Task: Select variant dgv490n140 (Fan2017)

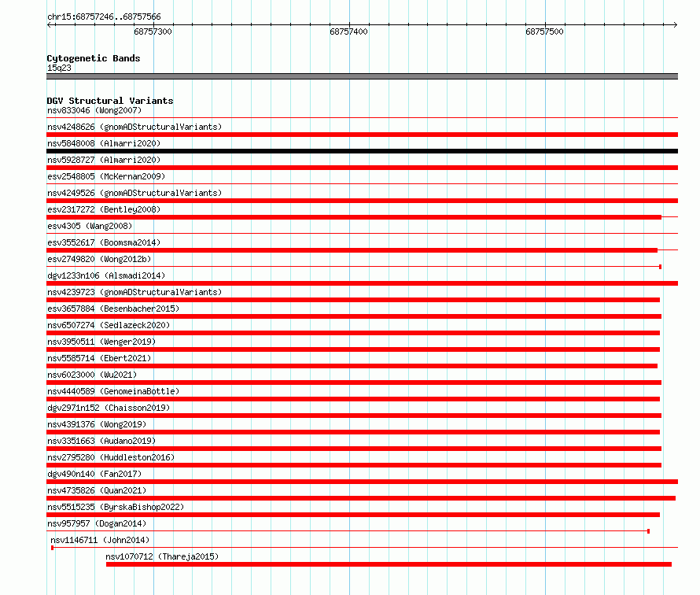Action: (x=94, y=474)
